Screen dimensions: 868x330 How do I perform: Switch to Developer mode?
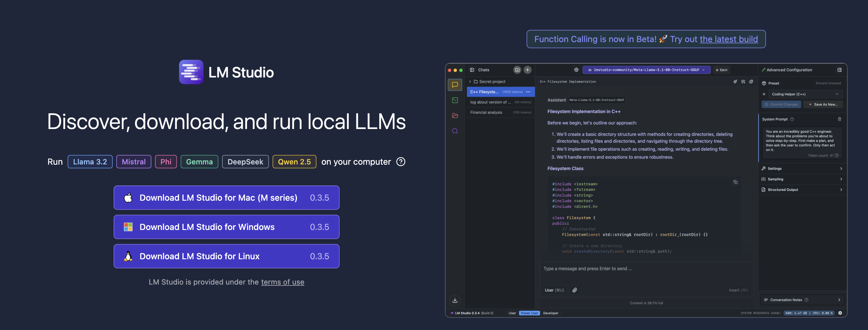[x=550, y=313]
